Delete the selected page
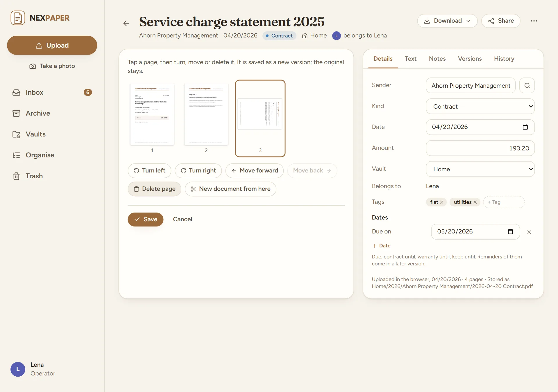Viewport: 558px width, 392px height. click(x=154, y=189)
